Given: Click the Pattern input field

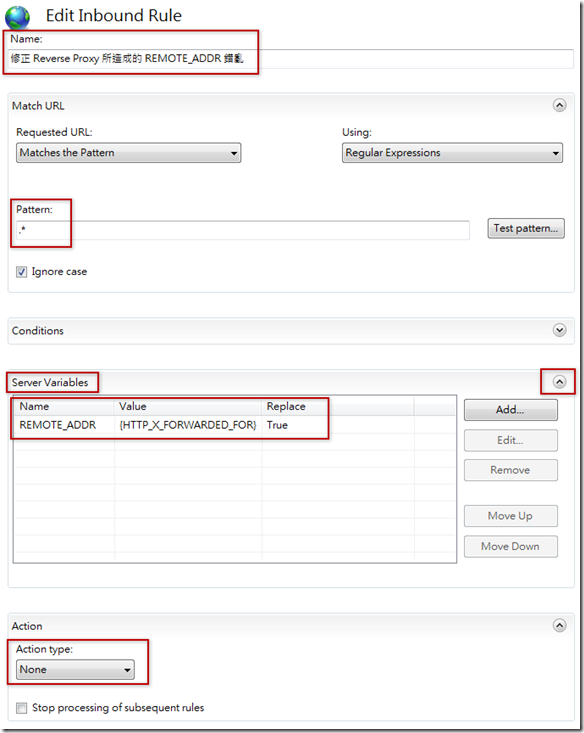Looking at the screenshot, I should click(x=243, y=230).
